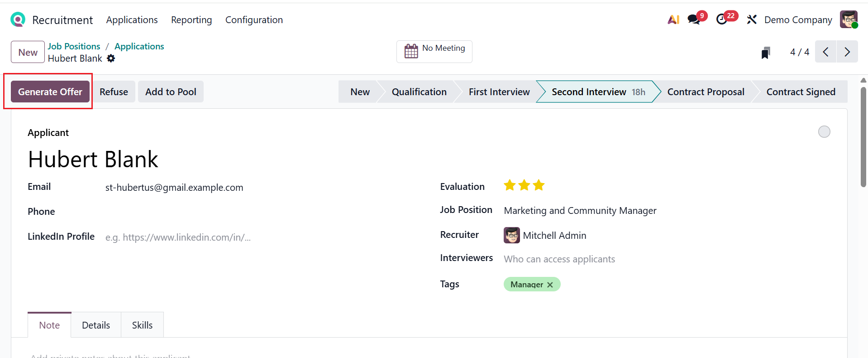Move applicant to Contract Proposal stage
The image size is (868, 358).
pos(705,92)
